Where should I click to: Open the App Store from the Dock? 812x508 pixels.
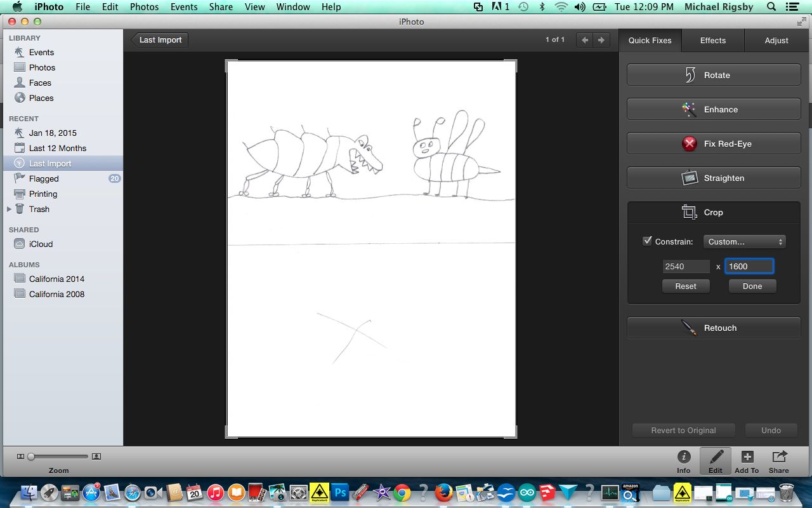point(91,492)
